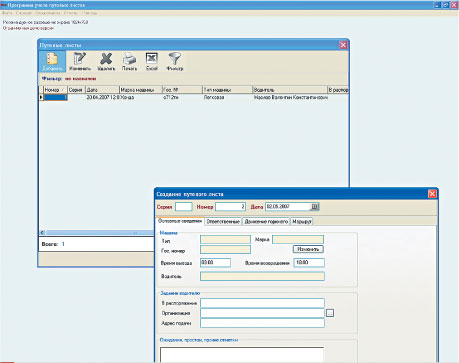The image size is (459, 363).
Task: Open the Отчеты menu
Action: 71,13
